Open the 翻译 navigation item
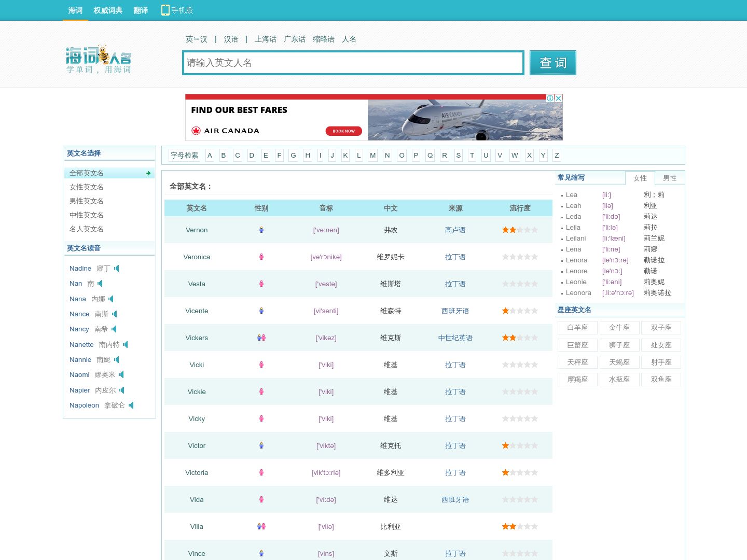Viewport: 747px width, 560px height. (x=141, y=10)
